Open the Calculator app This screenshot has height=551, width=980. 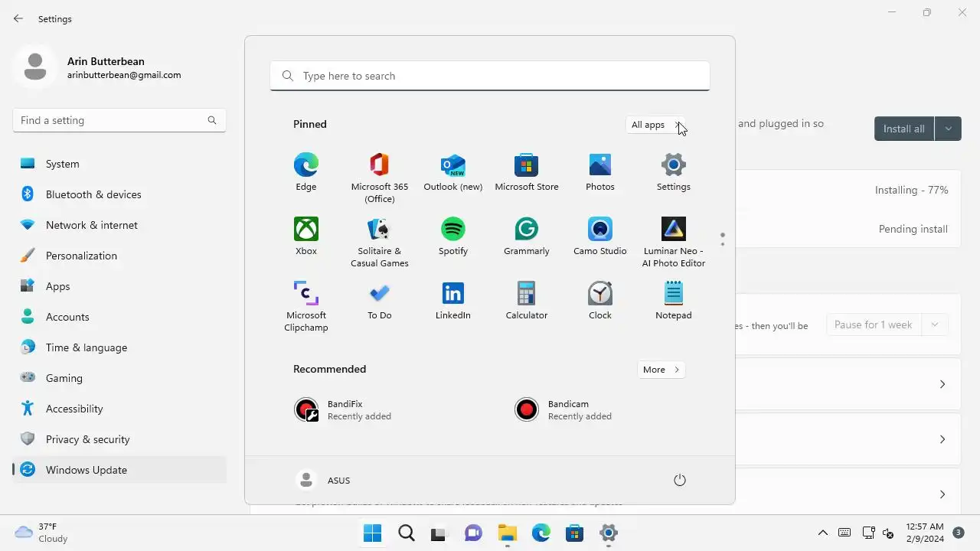pos(527,301)
